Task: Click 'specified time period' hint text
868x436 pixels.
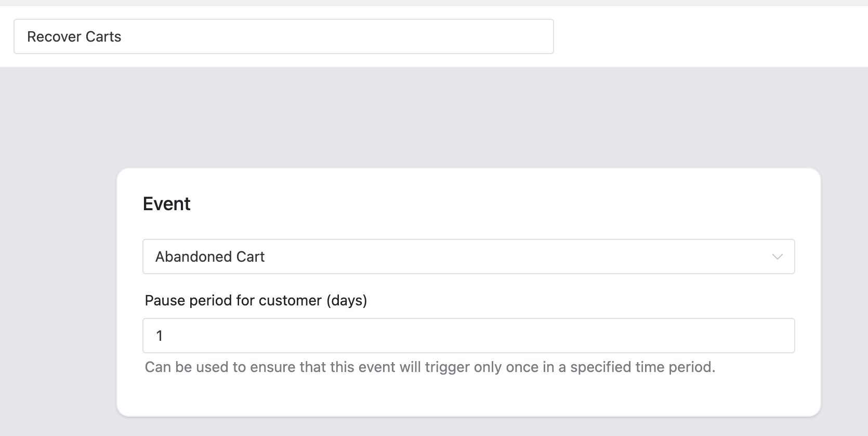Action: point(642,367)
